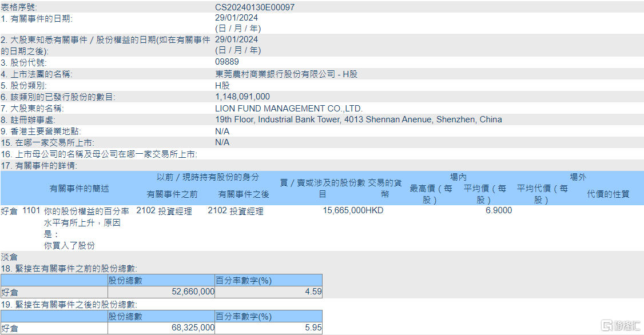Select the 15,665,000 shares traded value
The width and height of the screenshot is (644, 335).
[x=344, y=210]
